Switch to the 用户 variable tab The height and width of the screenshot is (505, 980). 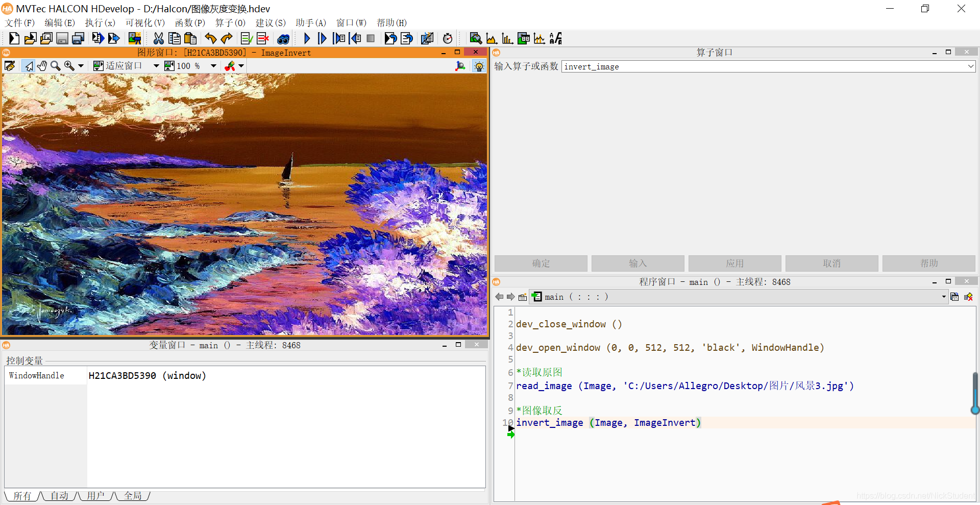[95, 495]
